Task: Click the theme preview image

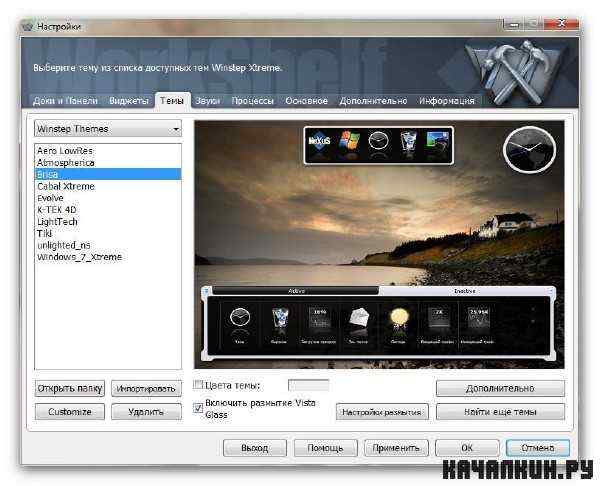Action: tap(379, 245)
